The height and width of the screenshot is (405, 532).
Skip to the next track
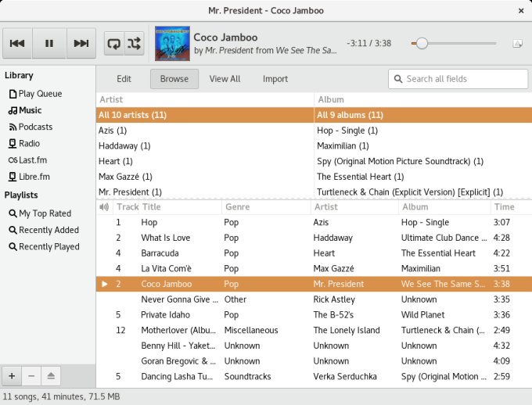pyautogui.click(x=81, y=44)
